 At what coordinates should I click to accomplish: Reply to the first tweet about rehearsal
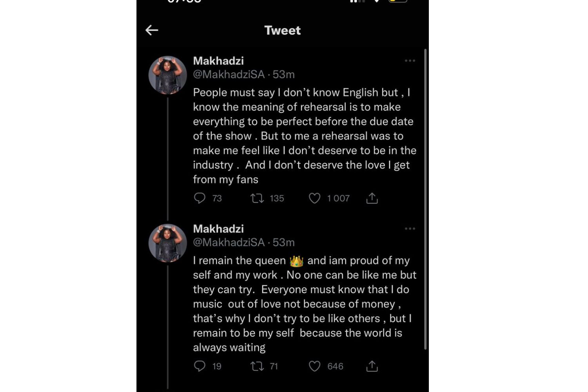[x=200, y=198]
